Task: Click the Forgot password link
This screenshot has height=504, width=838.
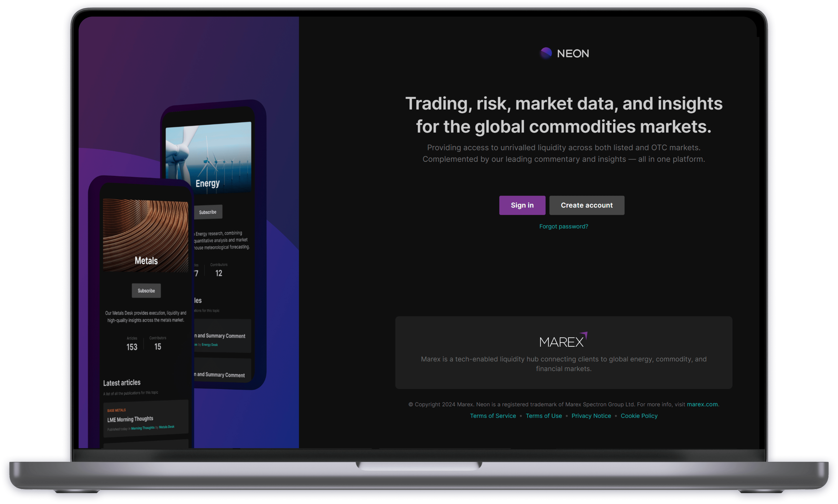Action: [x=564, y=226]
